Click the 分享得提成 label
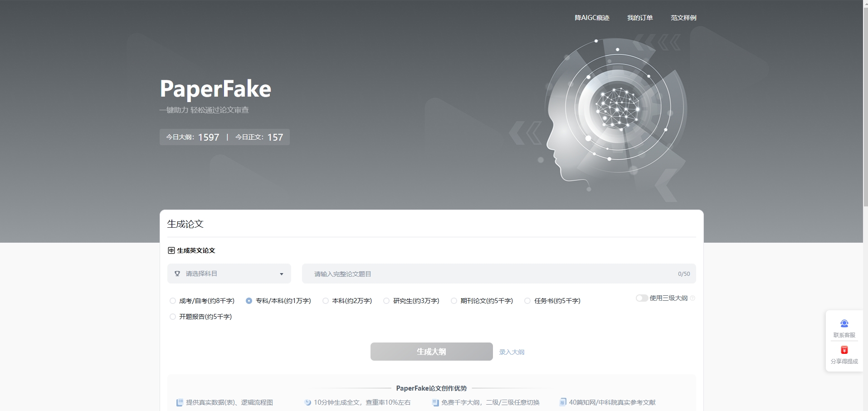Image resolution: width=868 pixels, height=411 pixels. point(844,362)
